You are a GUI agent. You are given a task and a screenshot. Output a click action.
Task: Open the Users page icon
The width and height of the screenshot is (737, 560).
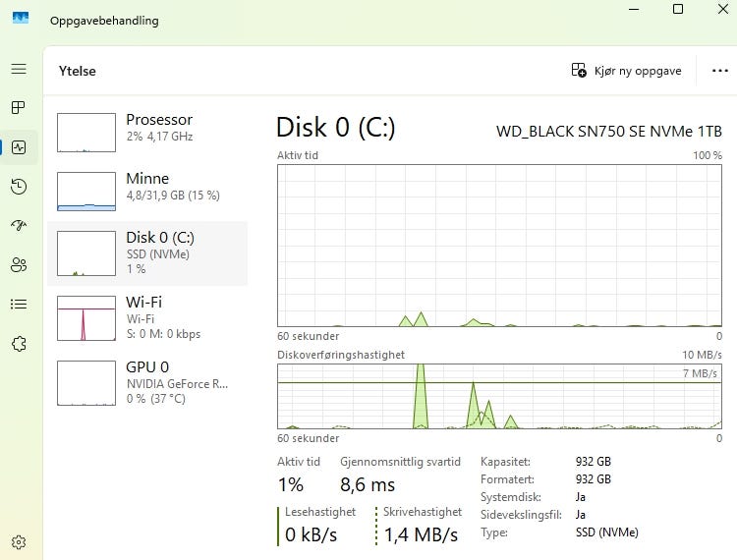point(19,265)
